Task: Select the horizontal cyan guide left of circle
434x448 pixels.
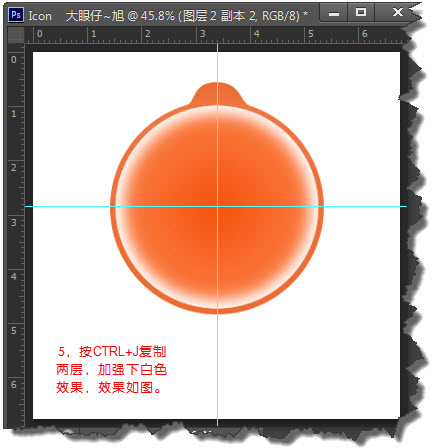Action: click(68, 206)
